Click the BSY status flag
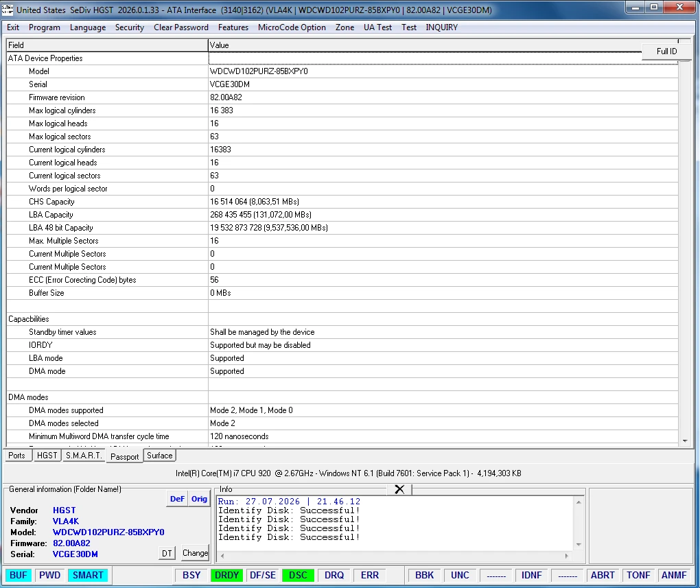The height and width of the screenshot is (588, 700). click(191, 575)
